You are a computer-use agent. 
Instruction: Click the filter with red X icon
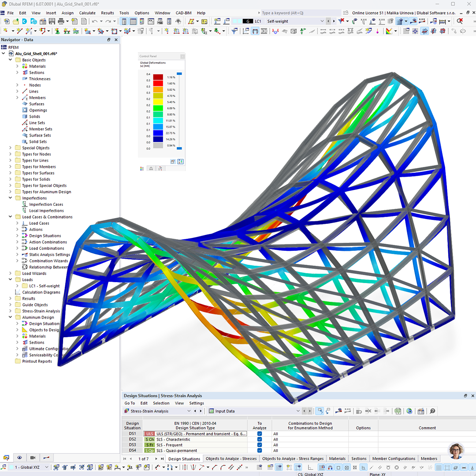click(x=341, y=21)
